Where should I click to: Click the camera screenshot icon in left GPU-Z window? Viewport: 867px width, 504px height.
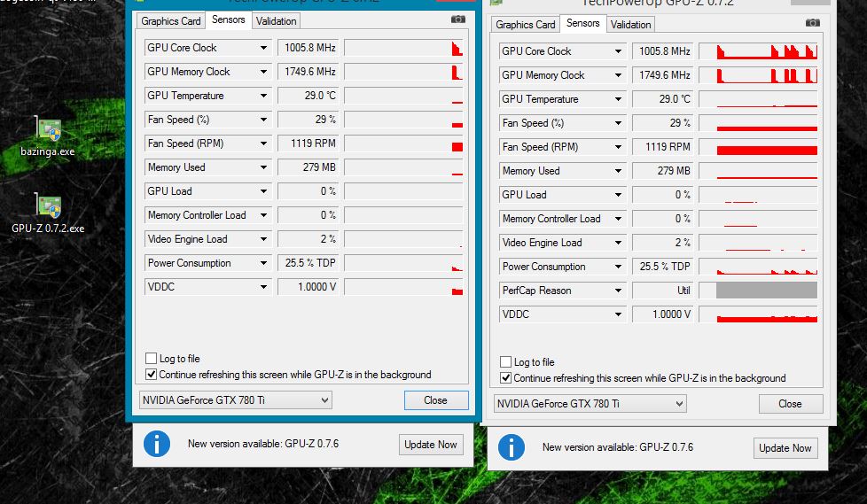click(x=457, y=19)
